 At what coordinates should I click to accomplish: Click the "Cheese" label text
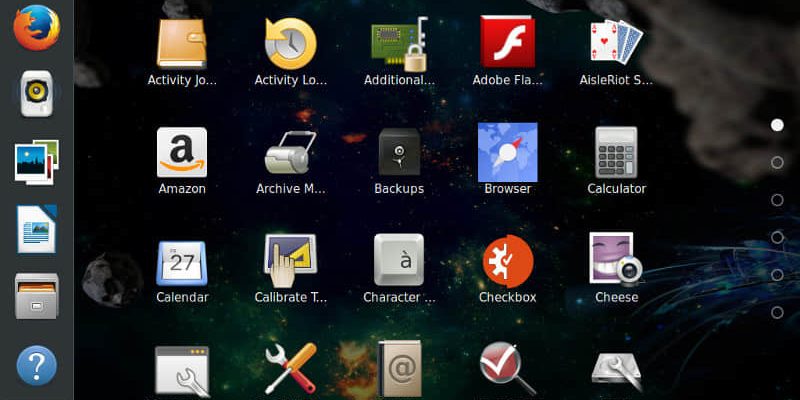tap(616, 297)
